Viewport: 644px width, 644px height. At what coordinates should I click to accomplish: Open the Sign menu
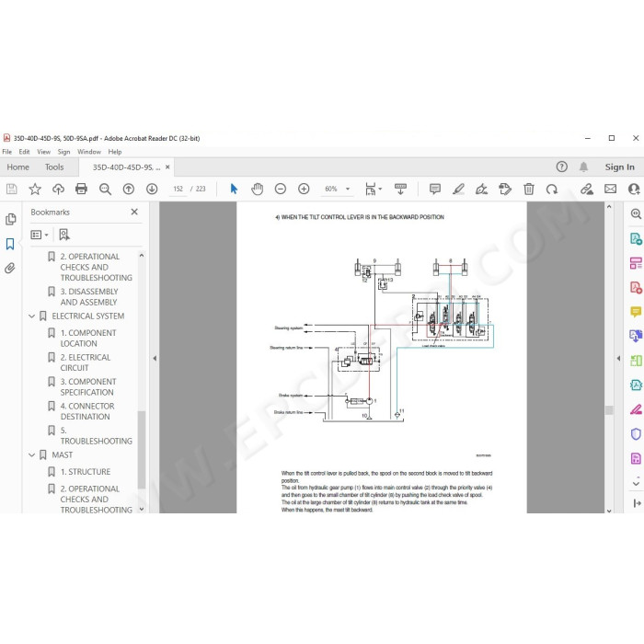(63, 152)
